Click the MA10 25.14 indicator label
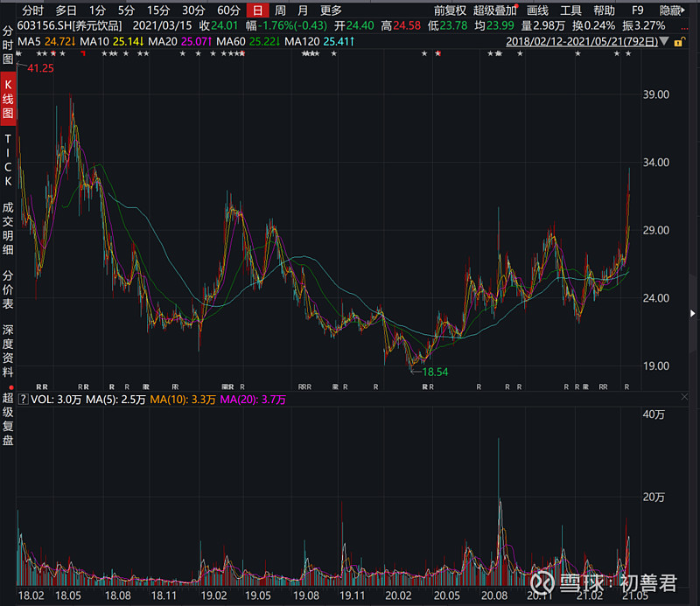 coord(112,42)
